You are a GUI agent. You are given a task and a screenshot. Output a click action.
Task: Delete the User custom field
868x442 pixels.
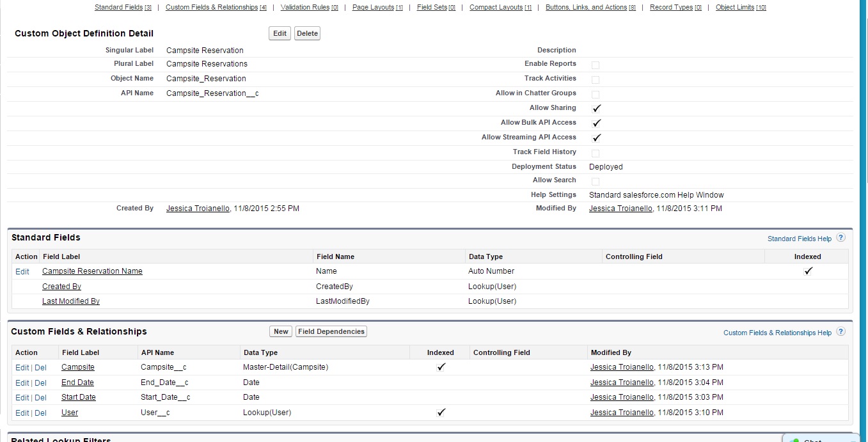40,413
